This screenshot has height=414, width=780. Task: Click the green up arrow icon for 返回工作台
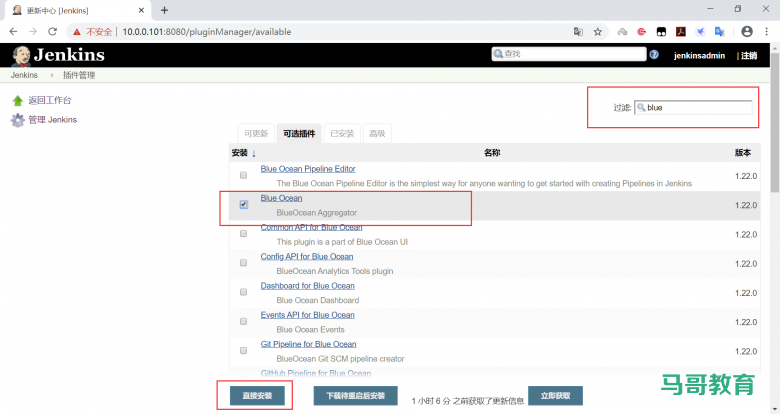click(18, 101)
